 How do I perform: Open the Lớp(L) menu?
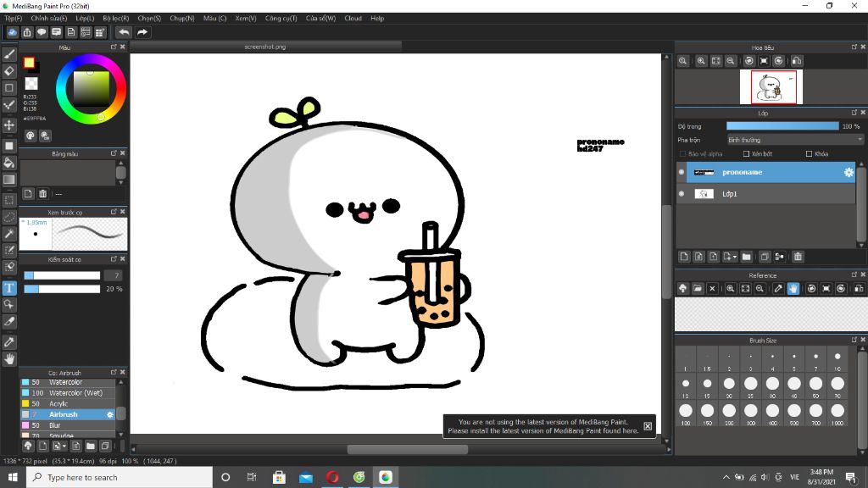coord(85,19)
